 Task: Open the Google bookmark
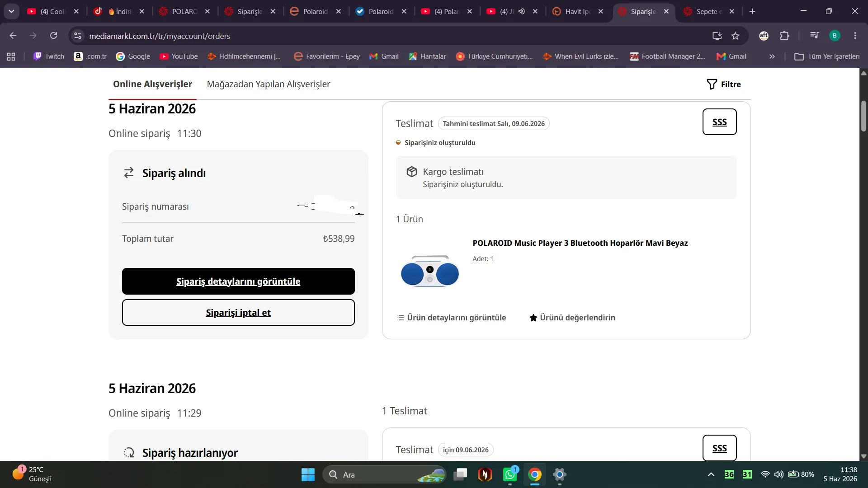[133, 56]
